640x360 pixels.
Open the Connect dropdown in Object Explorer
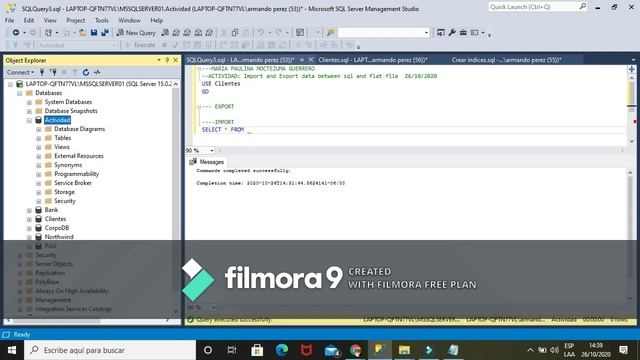[x=20, y=72]
